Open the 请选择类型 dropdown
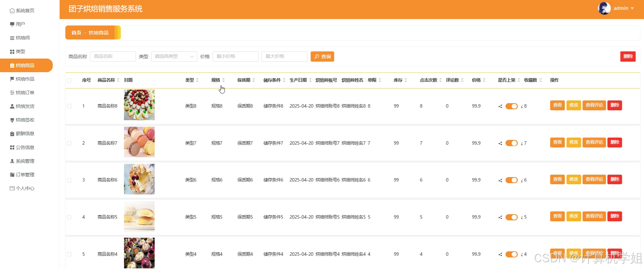Image resolution: width=644 pixels, height=269 pixels. [x=174, y=57]
